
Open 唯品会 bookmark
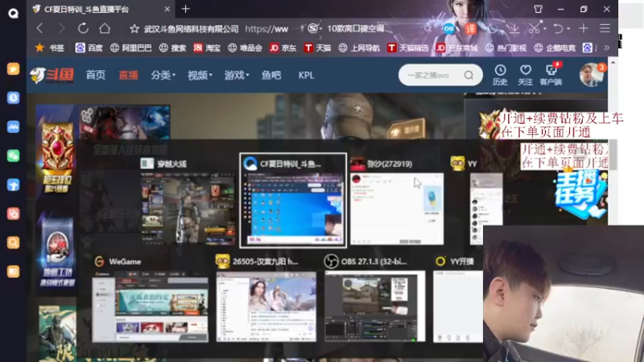(x=246, y=48)
